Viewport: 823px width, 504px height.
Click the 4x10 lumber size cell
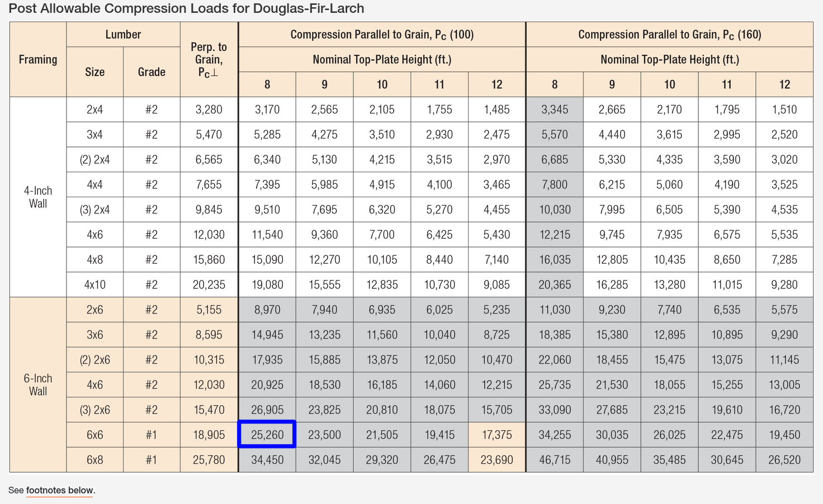coord(94,285)
